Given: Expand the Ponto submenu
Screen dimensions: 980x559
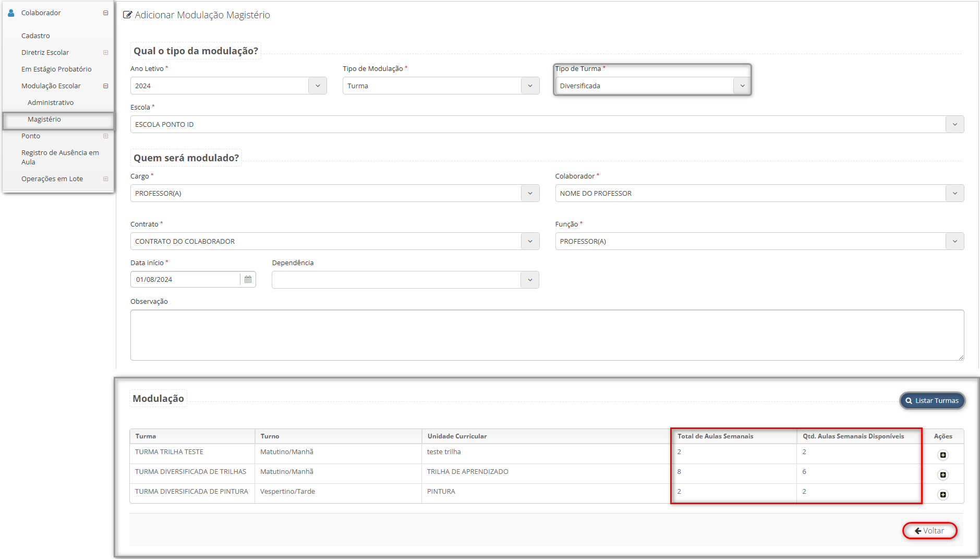Looking at the screenshot, I should pos(106,136).
